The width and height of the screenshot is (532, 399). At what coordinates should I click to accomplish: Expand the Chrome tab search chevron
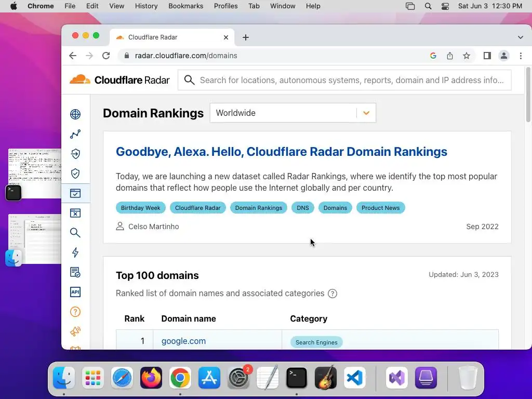[521, 37]
